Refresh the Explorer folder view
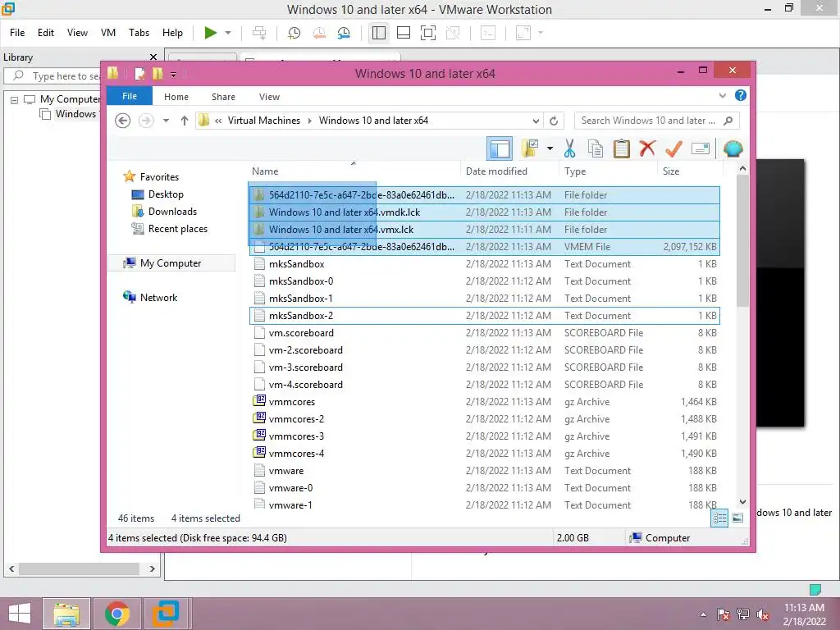 (x=554, y=121)
